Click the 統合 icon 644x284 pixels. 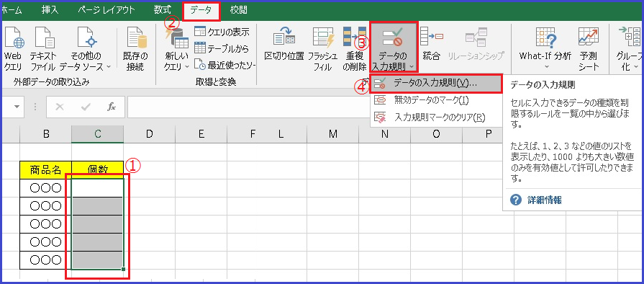coord(431,43)
